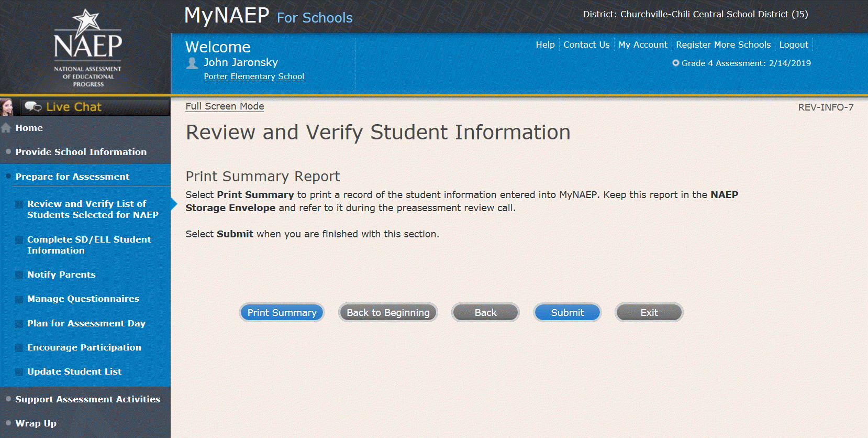
Task: Collapse the Prepare for Assessment section
Action: pos(72,177)
